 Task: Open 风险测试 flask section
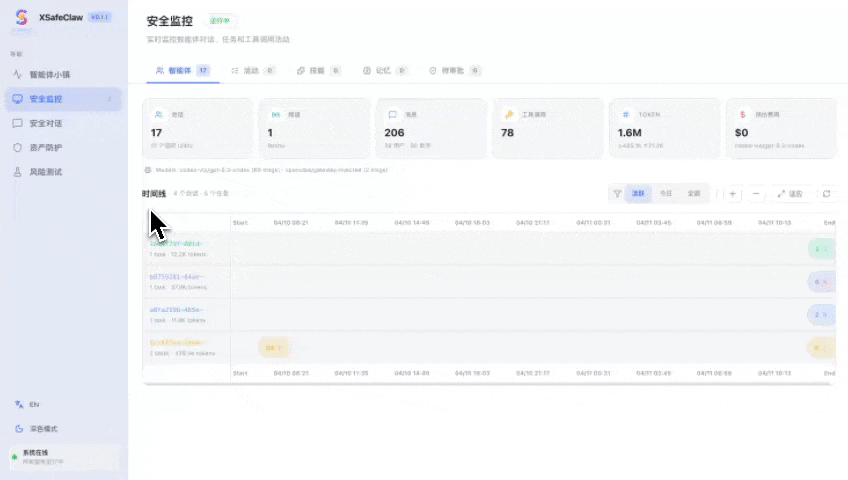click(x=45, y=172)
